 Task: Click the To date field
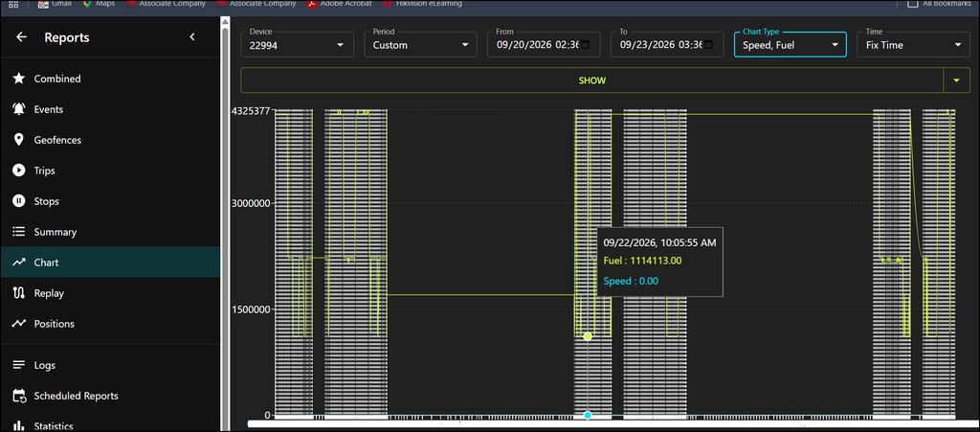(667, 44)
